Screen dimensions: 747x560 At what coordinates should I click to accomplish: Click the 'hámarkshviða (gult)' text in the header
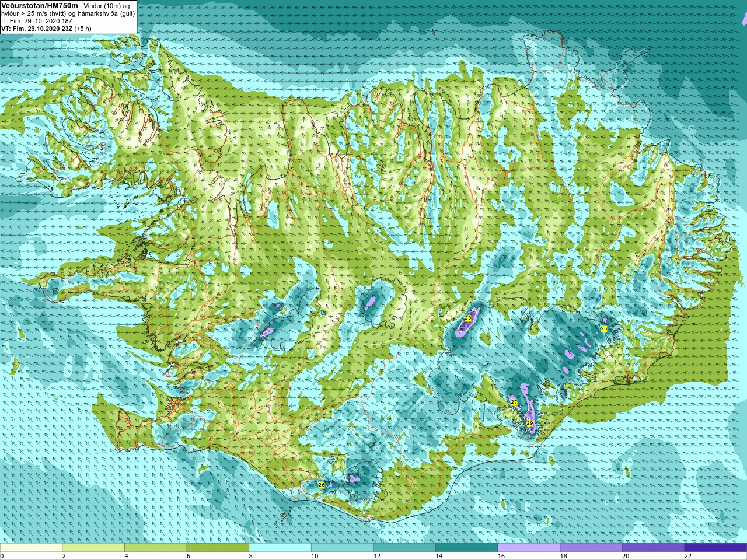(106, 13)
